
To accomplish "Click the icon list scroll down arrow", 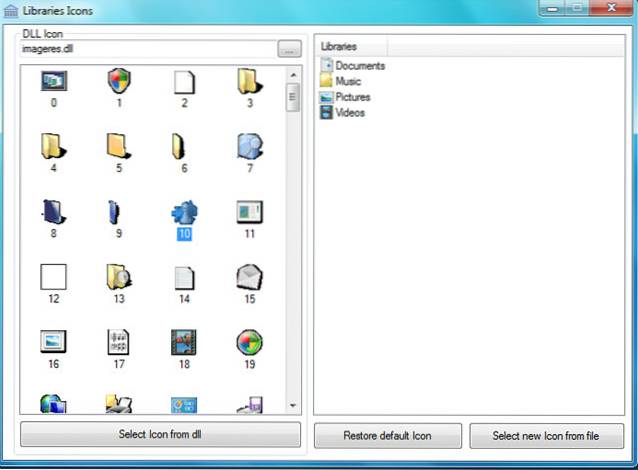I will [x=293, y=406].
